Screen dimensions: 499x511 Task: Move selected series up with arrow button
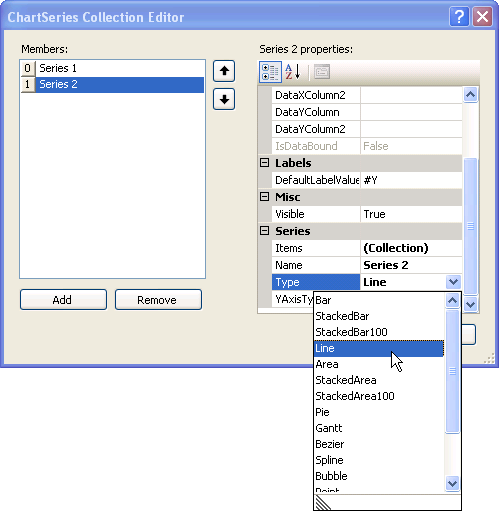tap(224, 71)
